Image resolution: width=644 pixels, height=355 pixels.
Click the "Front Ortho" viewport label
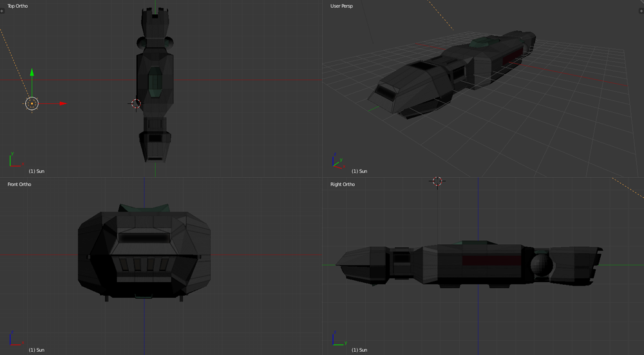19,184
